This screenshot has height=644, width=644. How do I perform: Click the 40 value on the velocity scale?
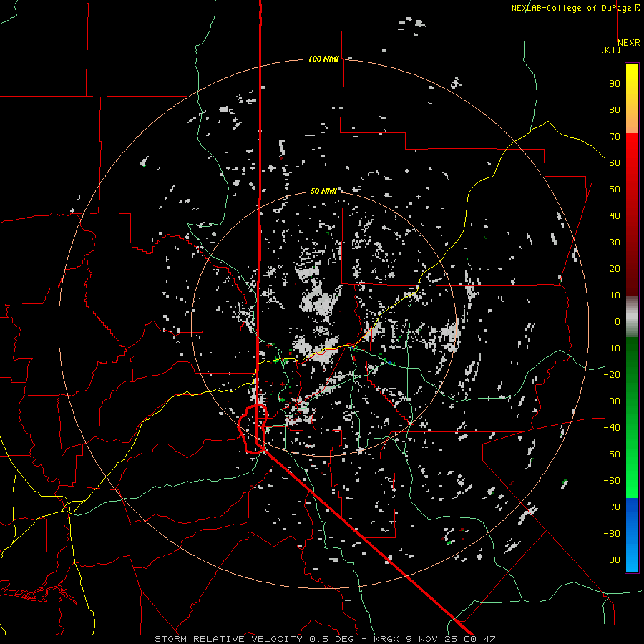tap(615, 216)
